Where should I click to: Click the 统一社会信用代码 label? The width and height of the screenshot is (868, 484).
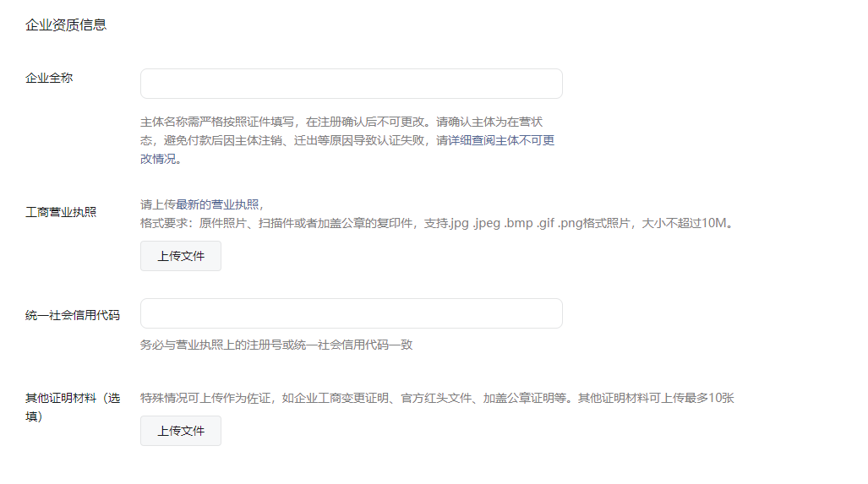[73, 315]
